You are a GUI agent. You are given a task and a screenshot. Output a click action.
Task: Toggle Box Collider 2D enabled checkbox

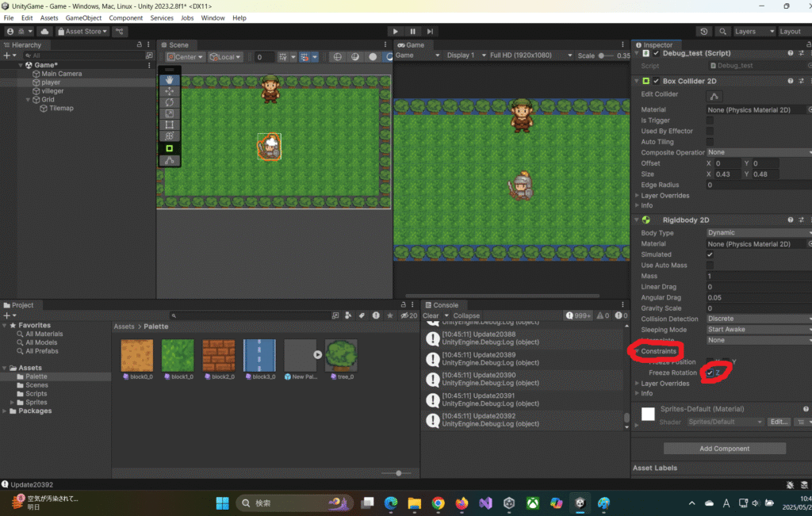pyautogui.click(x=656, y=81)
